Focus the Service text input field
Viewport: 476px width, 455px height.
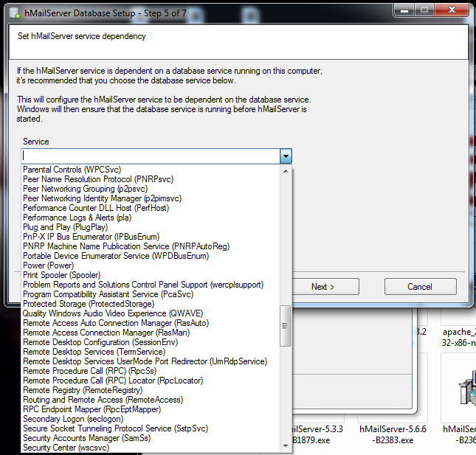pos(151,156)
